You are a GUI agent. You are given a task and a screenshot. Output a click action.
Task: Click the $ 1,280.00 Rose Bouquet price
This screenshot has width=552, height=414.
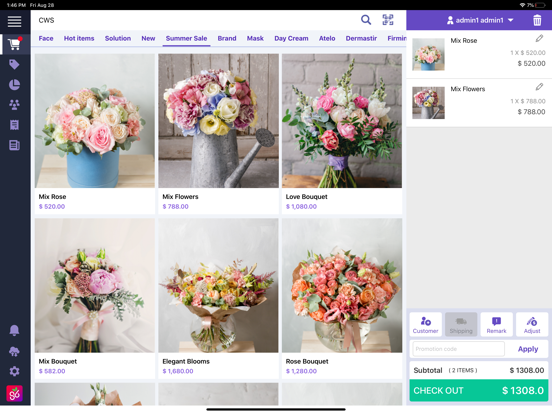tap(301, 371)
